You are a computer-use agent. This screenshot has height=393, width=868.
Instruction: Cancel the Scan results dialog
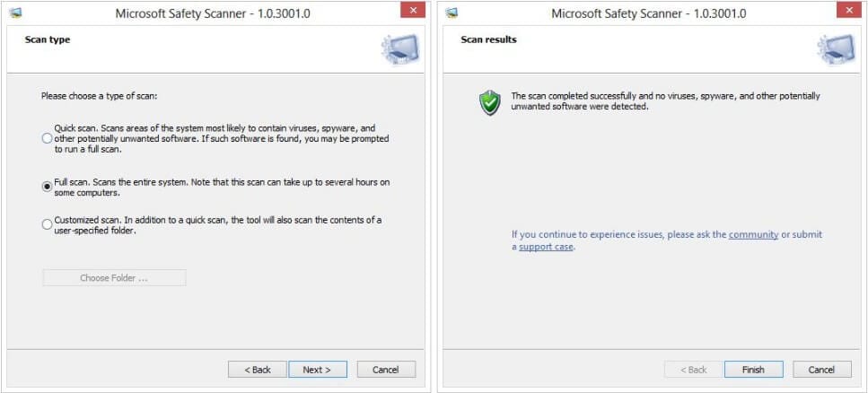[x=822, y=369]
